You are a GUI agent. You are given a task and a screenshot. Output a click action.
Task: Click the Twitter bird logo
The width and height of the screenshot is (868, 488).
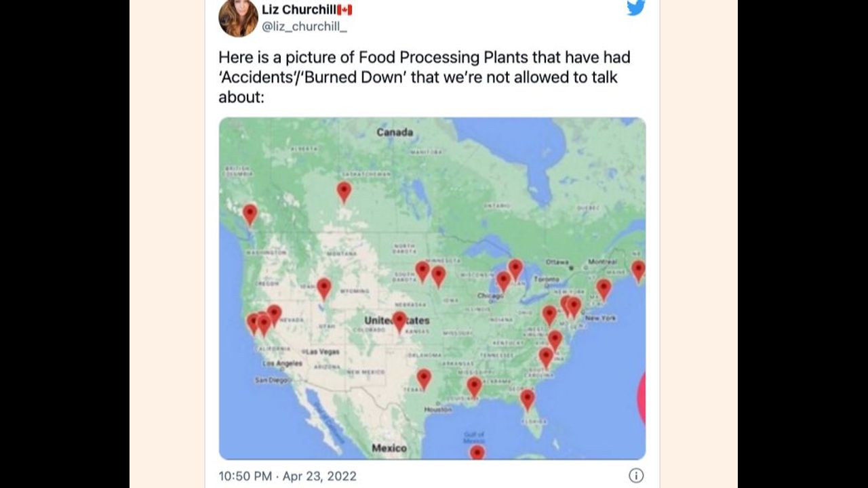(635, 7)
